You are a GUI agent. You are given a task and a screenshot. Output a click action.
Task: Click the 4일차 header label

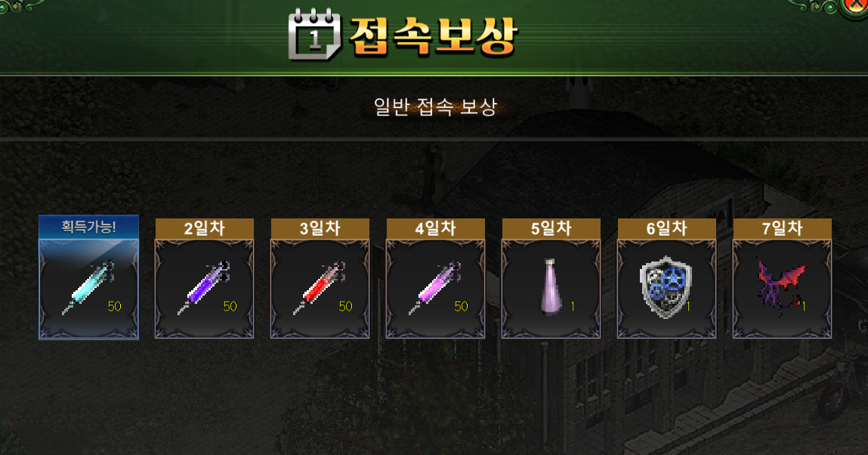pos(436,228)
